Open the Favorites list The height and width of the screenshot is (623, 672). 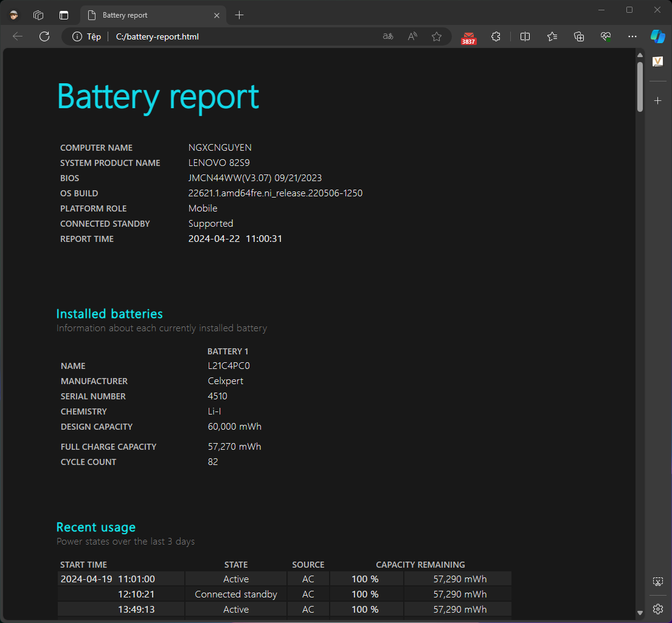click(x=552, y=36)
